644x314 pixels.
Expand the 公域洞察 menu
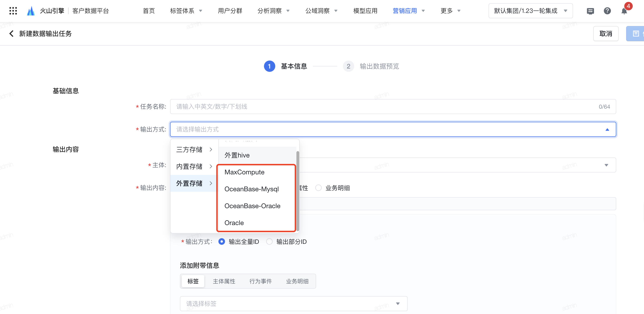pyautogui.click(x=321, y=11)
